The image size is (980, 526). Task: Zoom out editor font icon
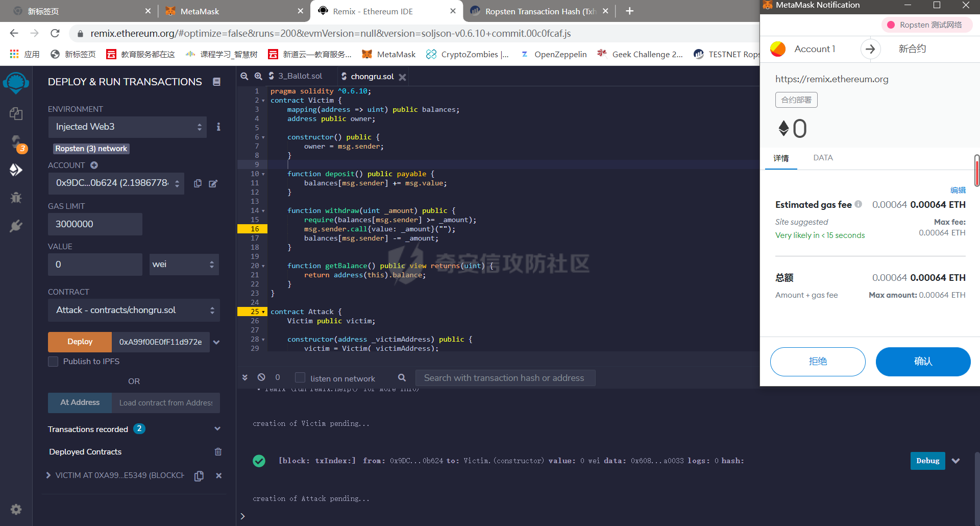pos(244,76)
